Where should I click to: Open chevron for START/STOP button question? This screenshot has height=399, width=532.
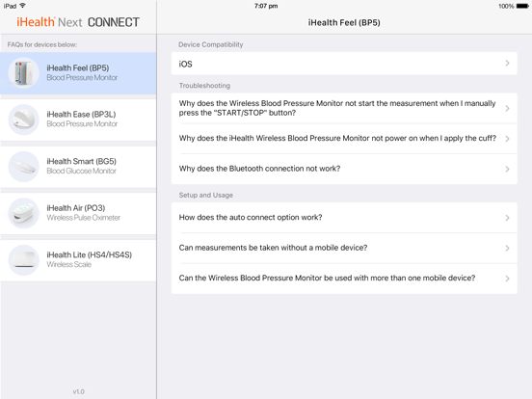(507, 108)
